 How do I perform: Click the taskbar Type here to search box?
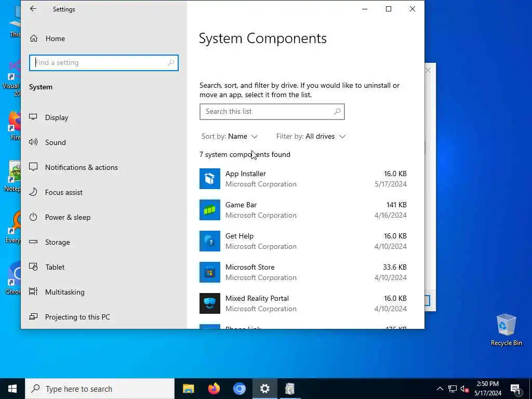(x=100, y=389)
